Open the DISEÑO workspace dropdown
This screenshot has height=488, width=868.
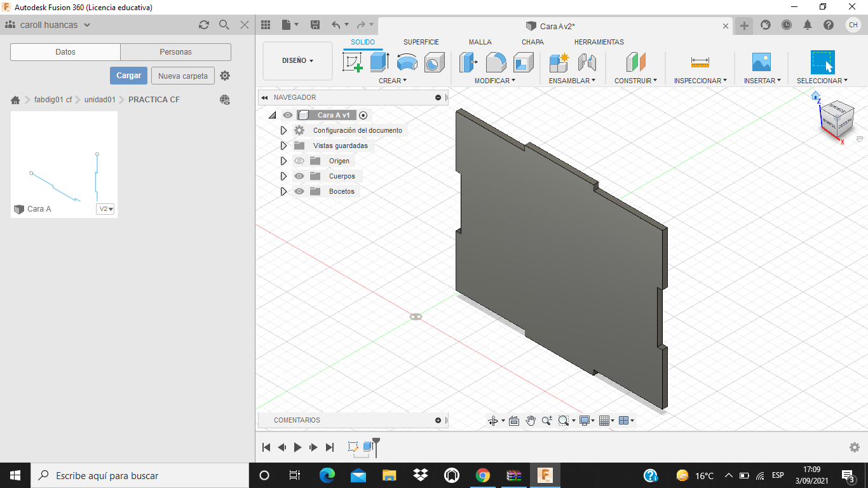tap(297, 61)
